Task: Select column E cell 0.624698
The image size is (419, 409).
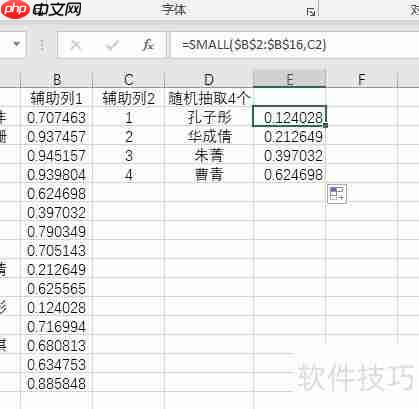Action: click(x=290, y=174)
